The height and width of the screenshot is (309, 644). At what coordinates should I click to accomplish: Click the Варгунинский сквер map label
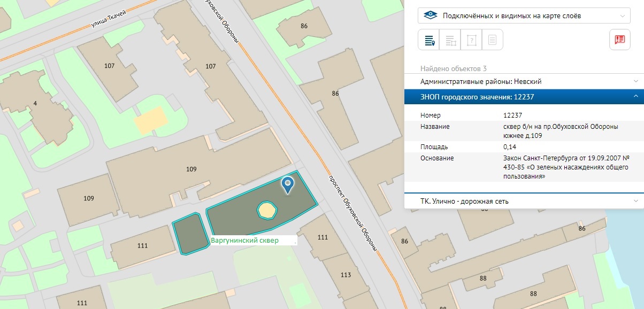click(244, 241)
